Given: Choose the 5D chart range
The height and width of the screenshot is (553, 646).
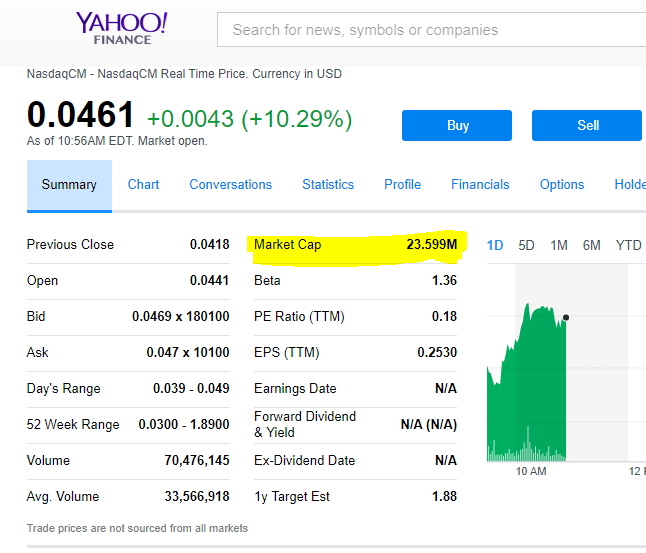Looking at the screenshot, I should 526,245.
